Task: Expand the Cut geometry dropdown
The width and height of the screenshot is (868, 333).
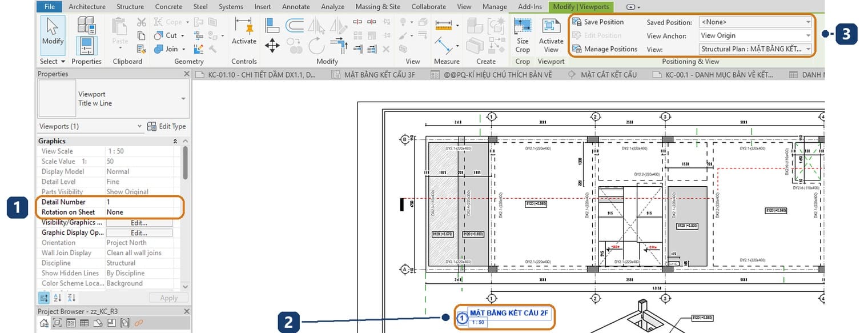Action: (x=183, y=35)
